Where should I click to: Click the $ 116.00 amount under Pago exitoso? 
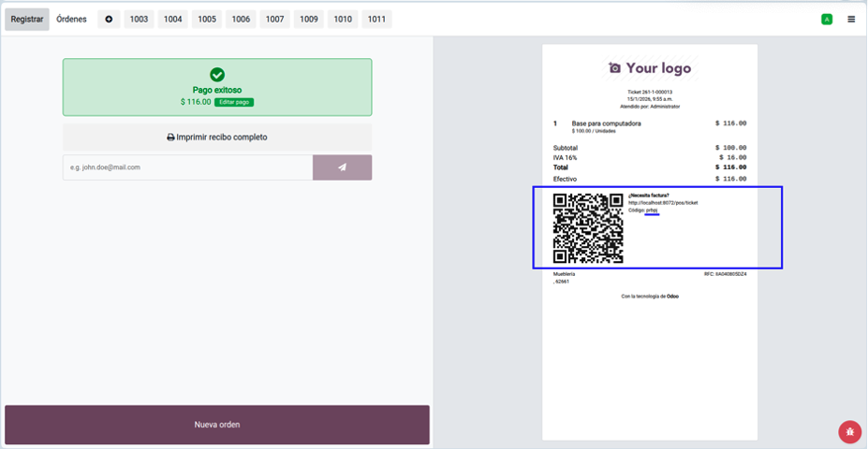196,102
